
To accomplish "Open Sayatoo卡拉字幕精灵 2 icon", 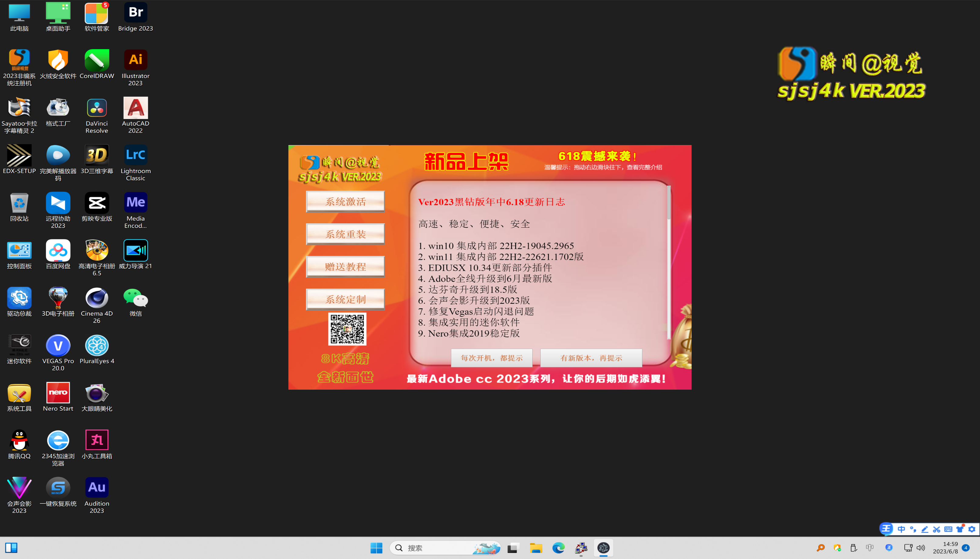I will 19,115.
